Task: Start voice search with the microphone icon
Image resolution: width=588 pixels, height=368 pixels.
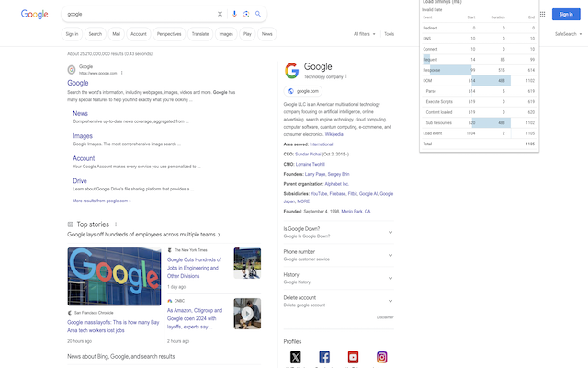Action: [234, 15]
